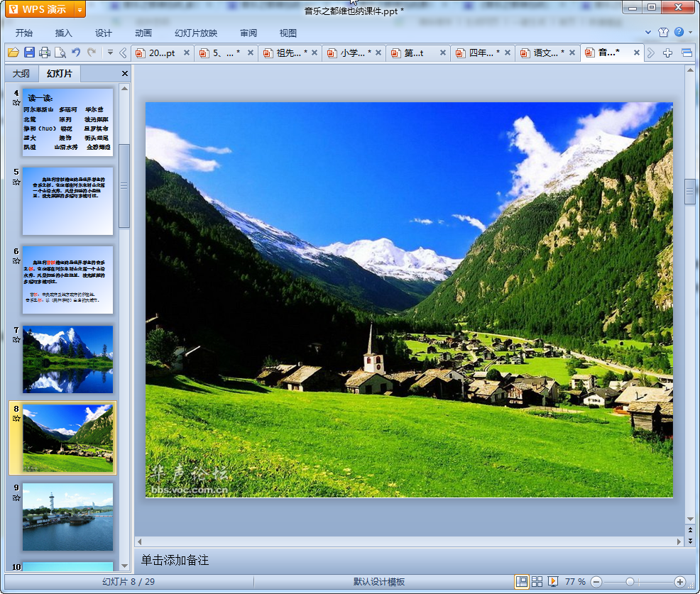Go to previous slide with double up arrow
This screenshot has height=594, width=700.
(690, 530)
